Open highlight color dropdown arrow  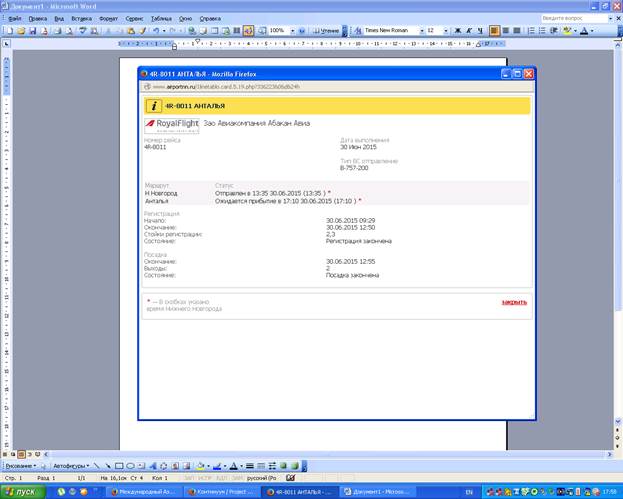575,31
